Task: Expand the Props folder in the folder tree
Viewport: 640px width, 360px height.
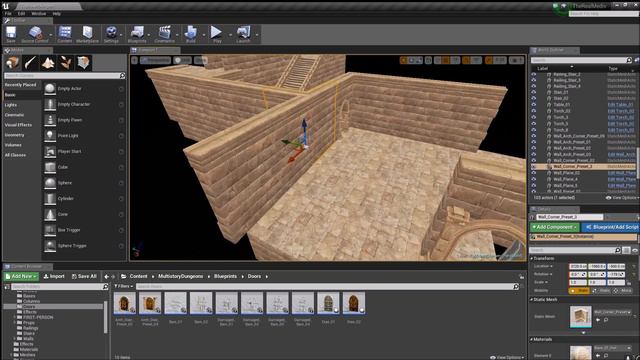Action: tap(15, 322)
